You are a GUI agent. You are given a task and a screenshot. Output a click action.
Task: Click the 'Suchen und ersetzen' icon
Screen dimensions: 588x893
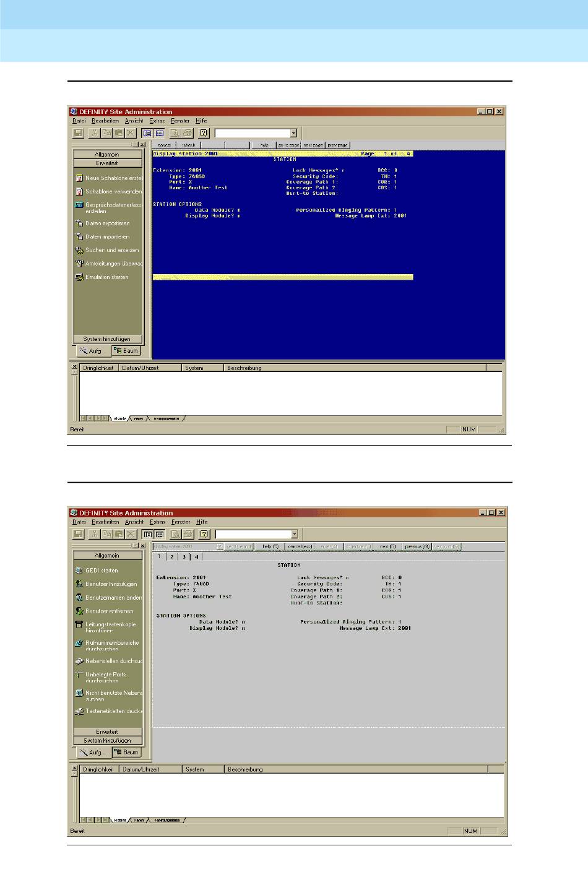click(x=79, y=250)
